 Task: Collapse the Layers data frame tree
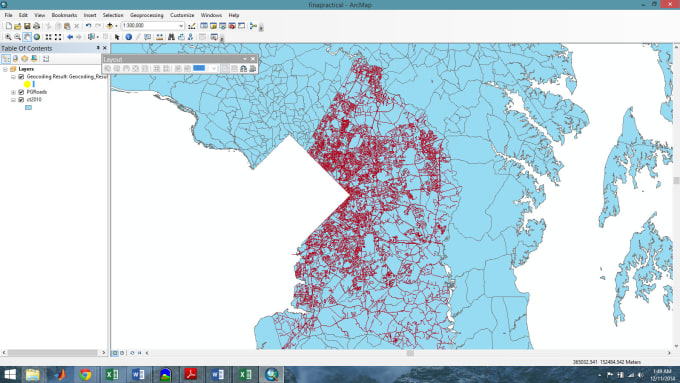[x=5, y=69]
